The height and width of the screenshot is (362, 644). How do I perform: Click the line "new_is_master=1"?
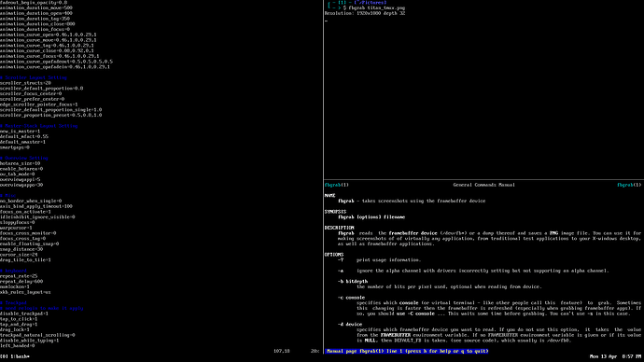coord(21,132)
